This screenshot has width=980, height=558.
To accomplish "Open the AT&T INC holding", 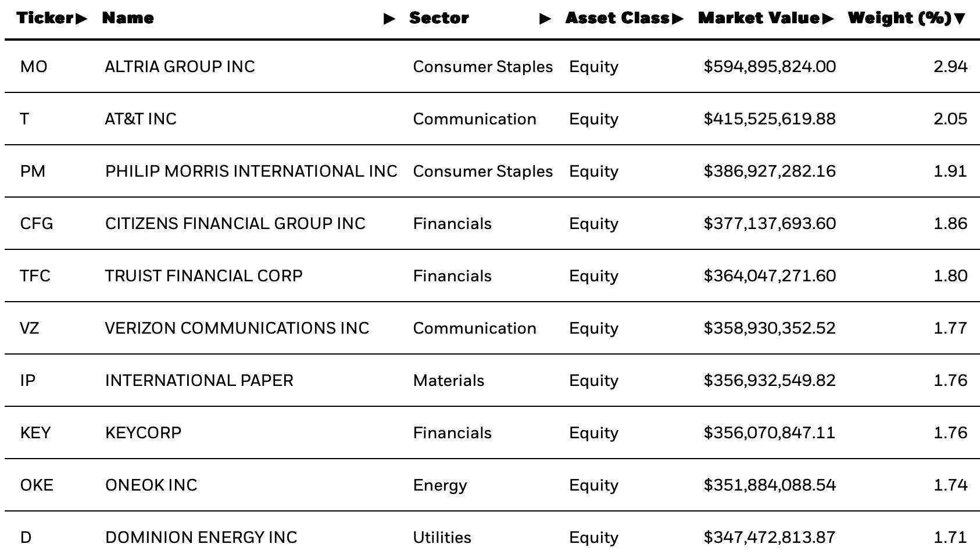I will [x=141, y=119].
